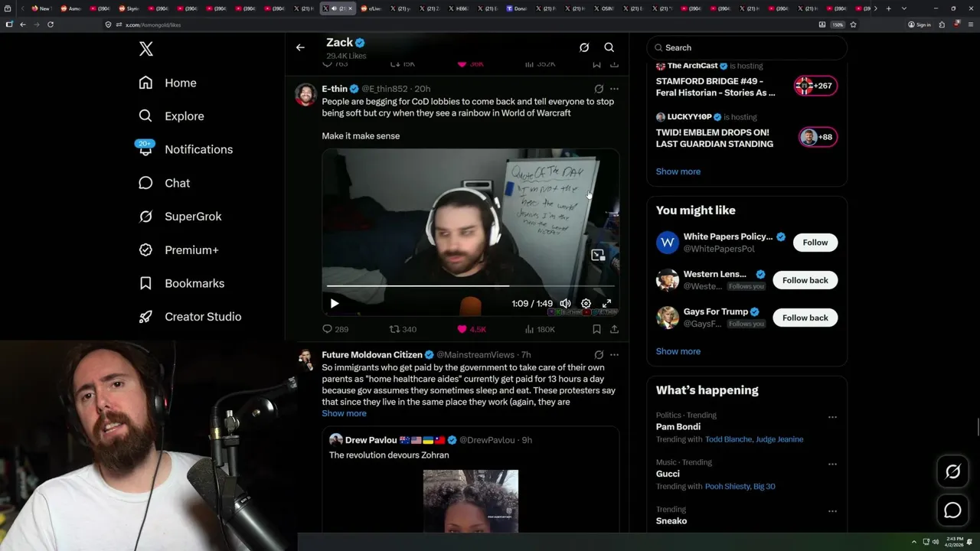This screenshot has width=980, height=551.
Task: Click Grok icon in Zack profile header
Action: pos(584,47)
